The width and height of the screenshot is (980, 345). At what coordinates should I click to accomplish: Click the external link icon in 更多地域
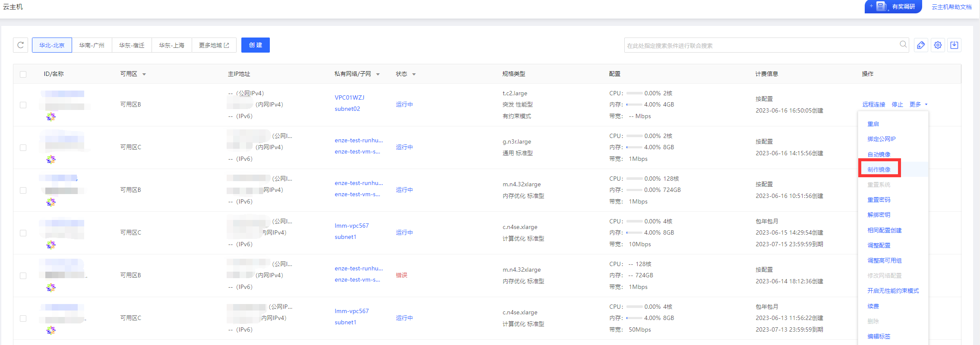click(227, 45)
